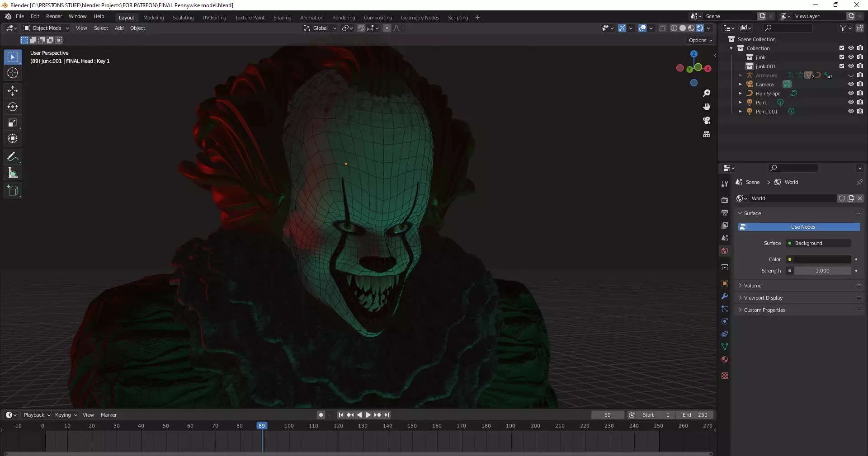Viewport: 868px width, 456px height.
Task: Click the Background surface shader field
Action: 819,243
